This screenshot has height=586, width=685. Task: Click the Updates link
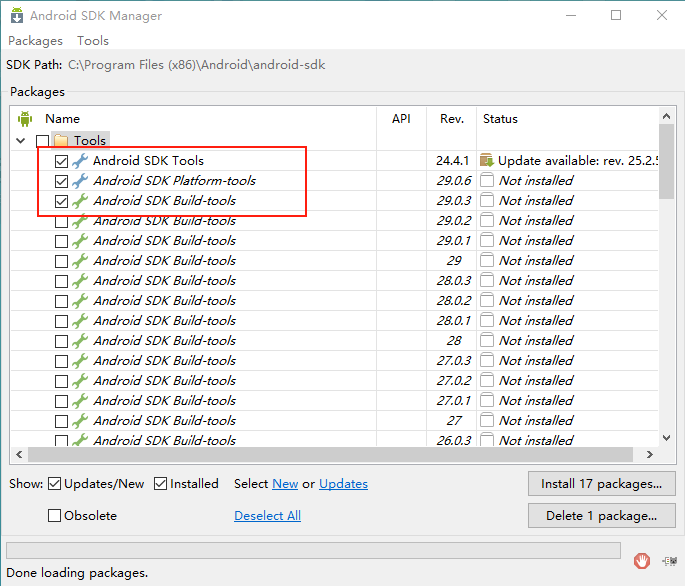(x=343, y=484)
